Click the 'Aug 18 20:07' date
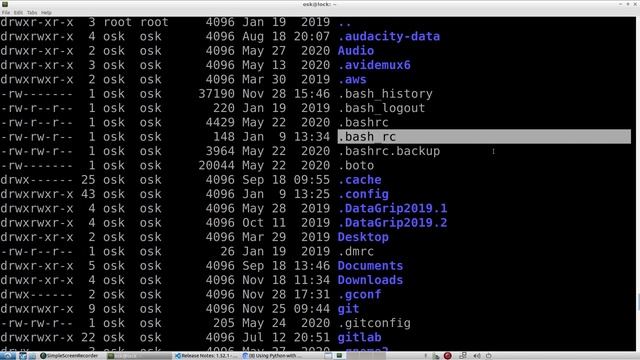 click(x=286, y=36)
